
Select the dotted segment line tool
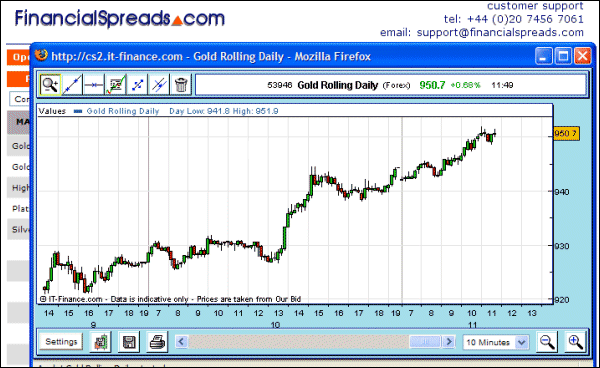click(x=137, y=85)
